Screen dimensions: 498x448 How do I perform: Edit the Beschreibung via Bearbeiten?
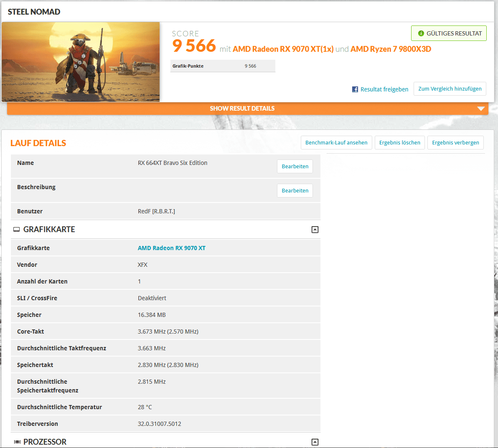click(x=295, y=190)
